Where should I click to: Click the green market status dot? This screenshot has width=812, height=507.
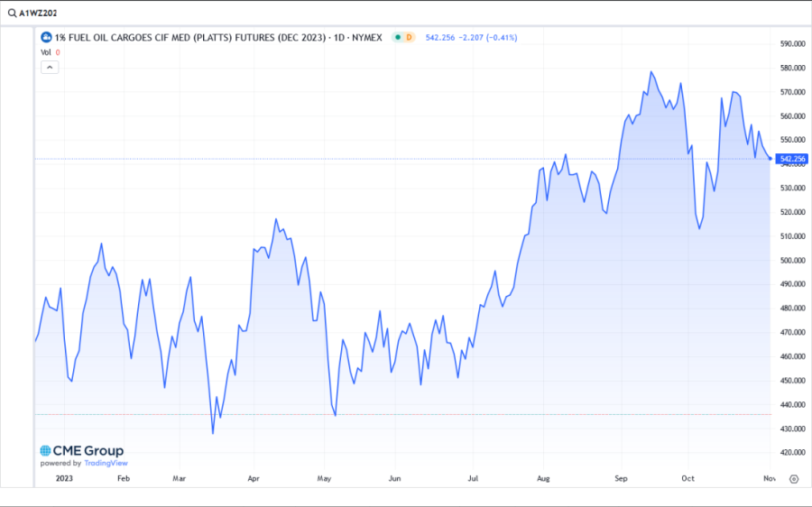coord(397,37)
